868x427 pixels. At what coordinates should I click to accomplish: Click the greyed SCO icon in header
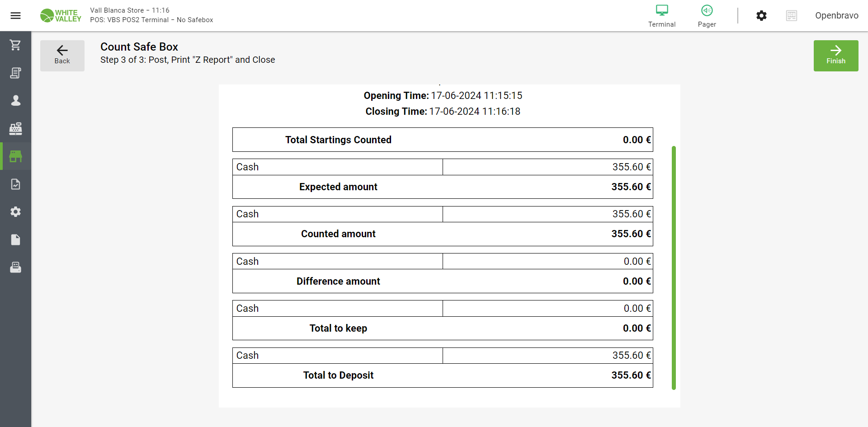click(791, 16)
